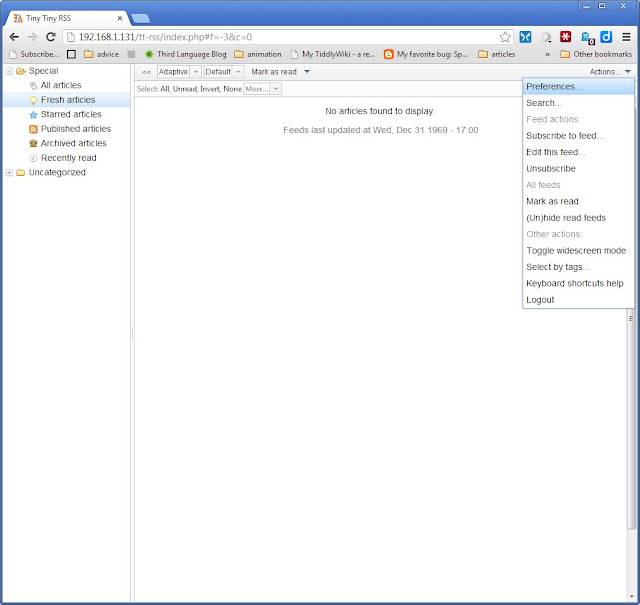Click the Archived articles box icon
Screen dimensions: 640x605
33,144
